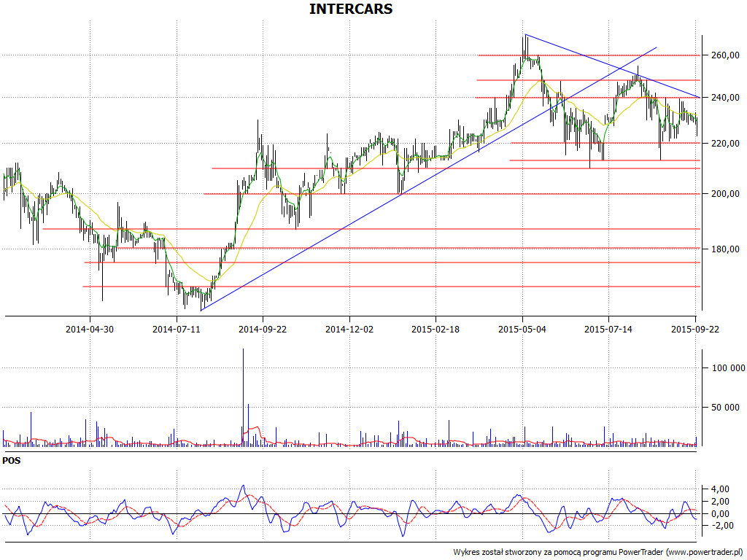747x560 pixels.
Task: Click the low where the uptrend line starts
Action: pos(201,311)
